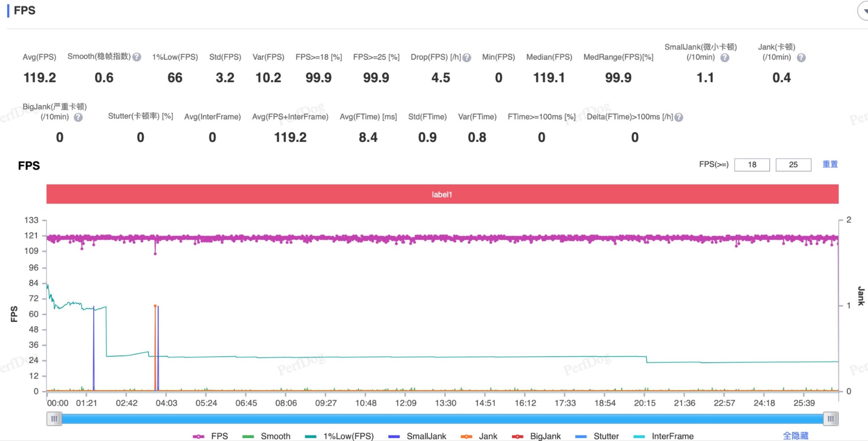Collapse the FPS section with the top-right arrow
This screenshot has height=441, width=868.
[x=864, y=11]
